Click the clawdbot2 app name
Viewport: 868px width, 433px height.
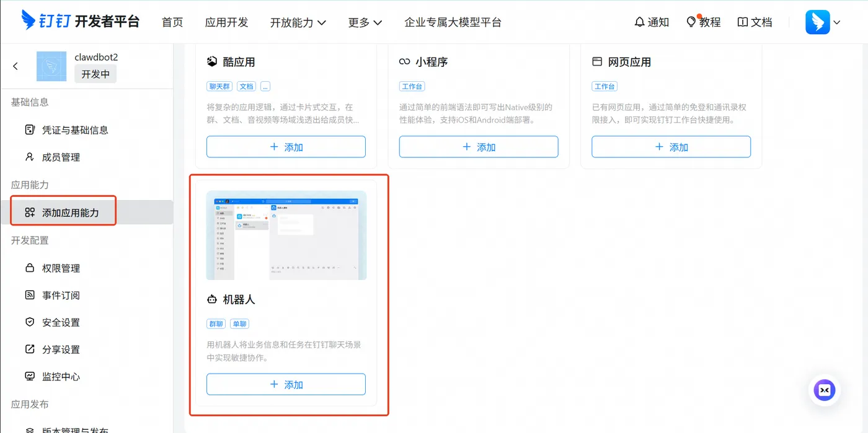click(96, 57)
